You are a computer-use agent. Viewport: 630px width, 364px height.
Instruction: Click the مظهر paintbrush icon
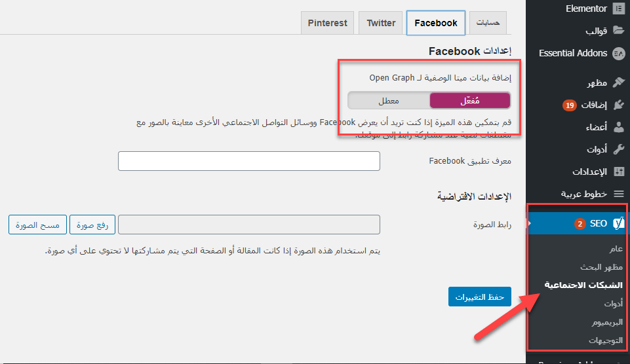point(618,82)
